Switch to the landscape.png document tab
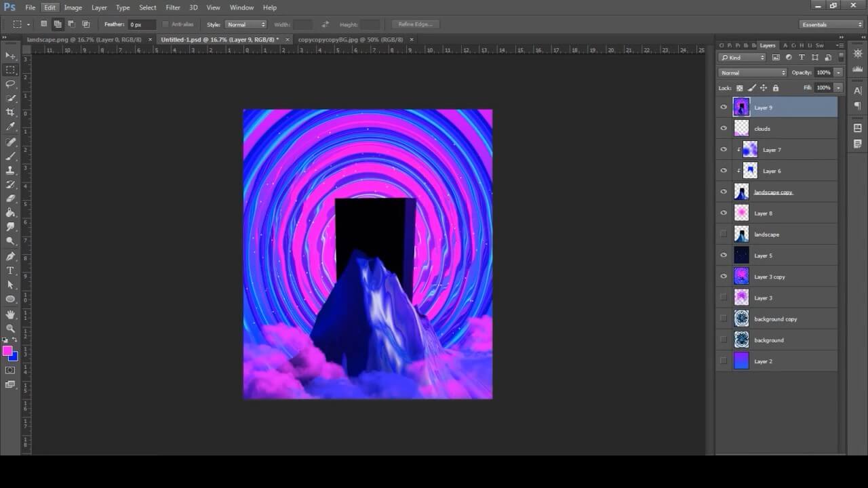 pos(84,39)
